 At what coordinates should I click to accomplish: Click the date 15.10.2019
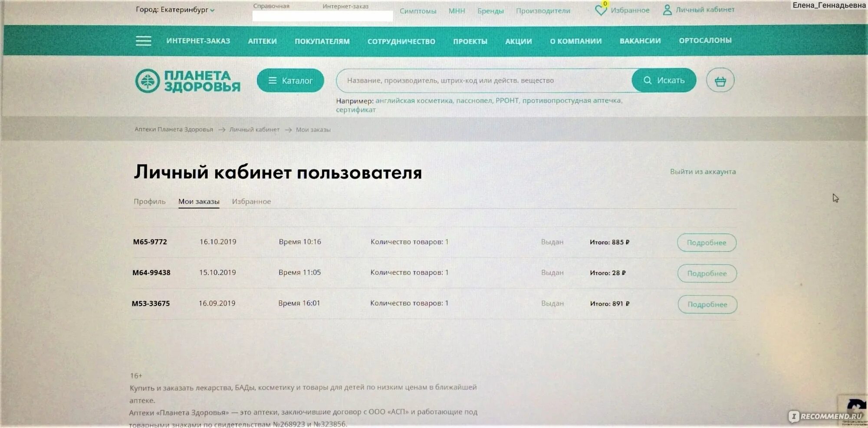pyautogui.click(x=217, y=273)
